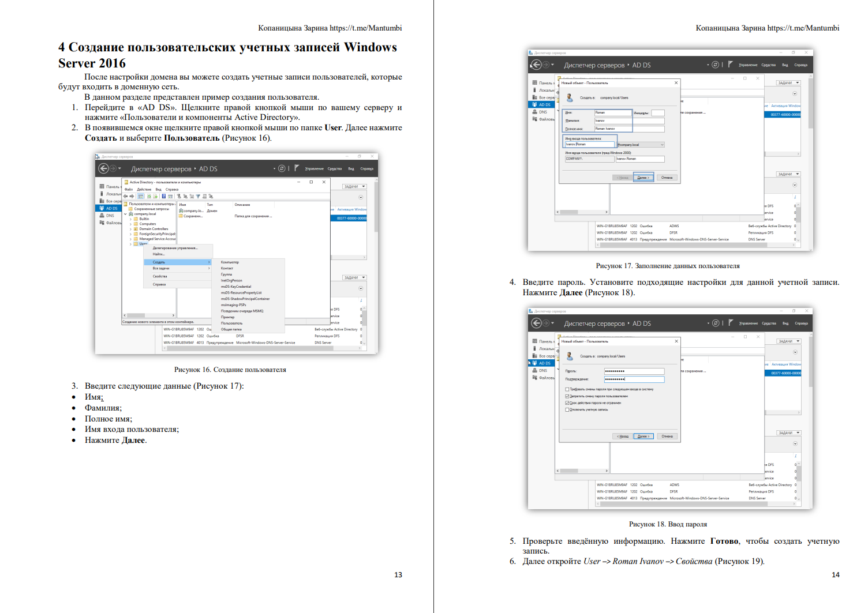Viewport: 868px width, 613px height.
Task: Open the Все серверы sidebar icon in Figure 16
Action: 102,201
